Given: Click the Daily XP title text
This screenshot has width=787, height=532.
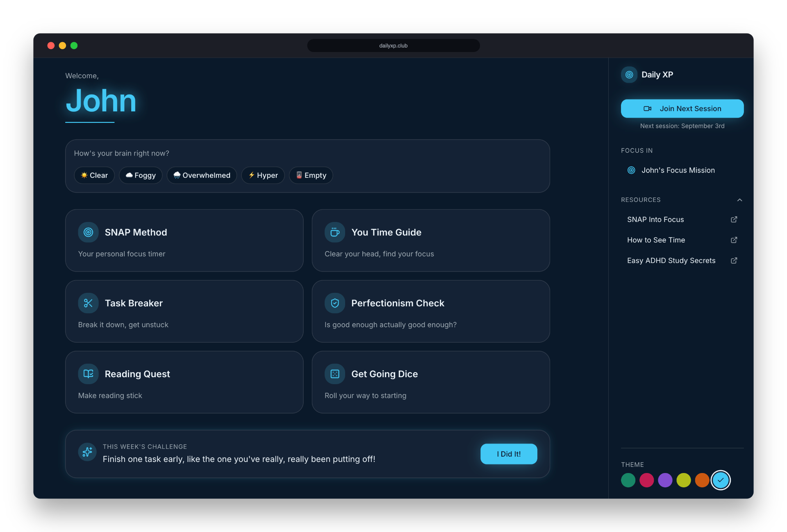Looking at the screenshot, I should [x=657, y=75].
